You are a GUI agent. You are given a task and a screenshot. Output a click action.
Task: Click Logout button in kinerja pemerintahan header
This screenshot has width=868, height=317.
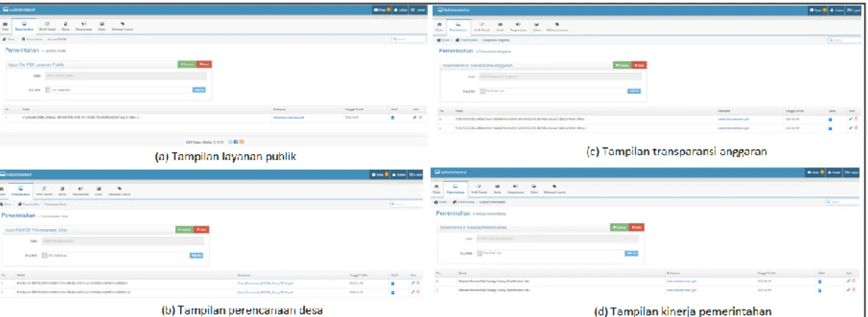pyautogui.click(x=851, y=173)
